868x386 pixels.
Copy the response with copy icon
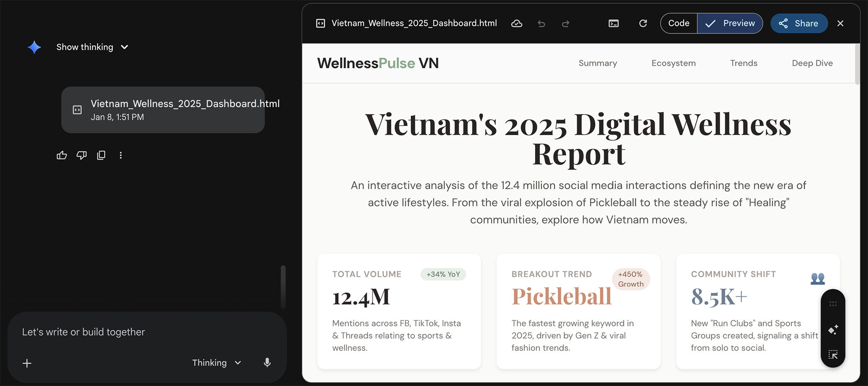pos(101,155)
